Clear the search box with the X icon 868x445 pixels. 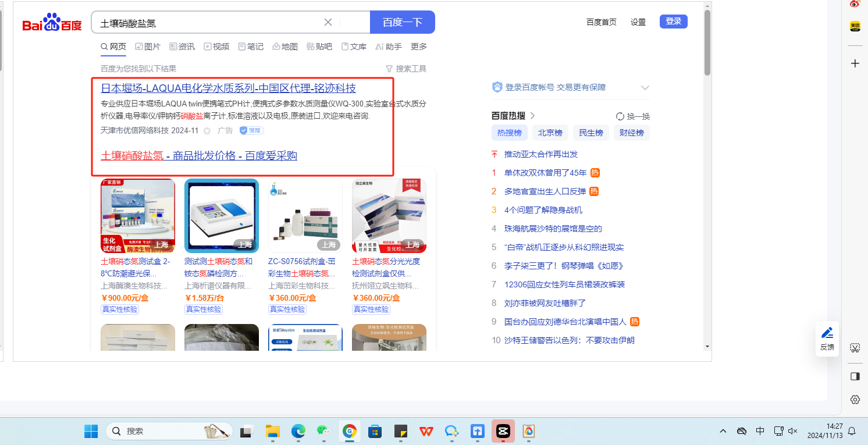pos(328,22)
